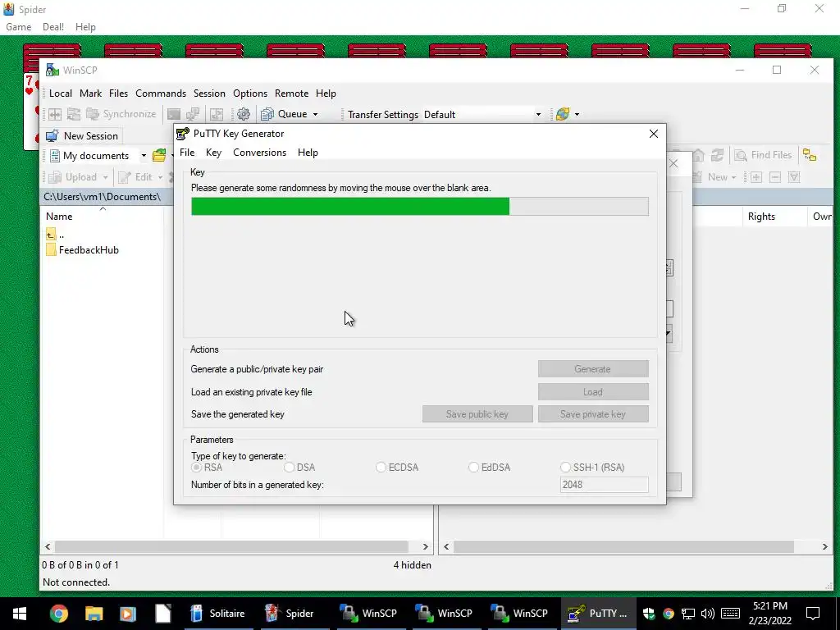Open the Commands menu in WinSCP
840x630 pixels.
161,94
